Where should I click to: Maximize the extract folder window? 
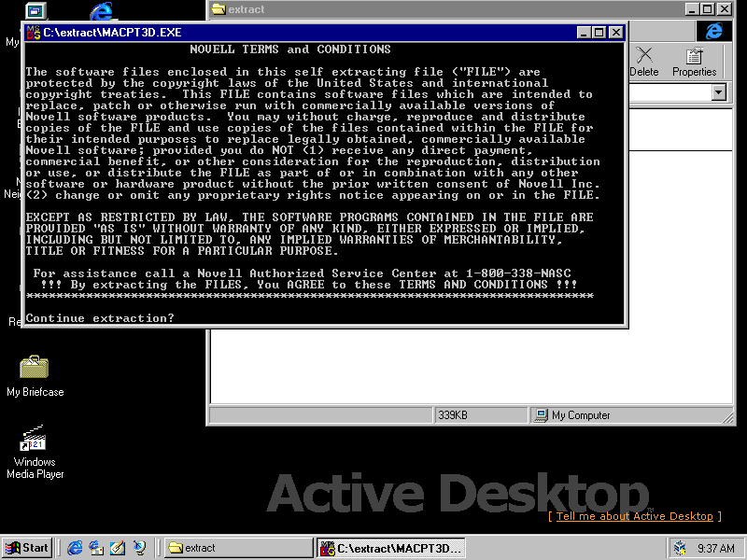tap(708, 9)
